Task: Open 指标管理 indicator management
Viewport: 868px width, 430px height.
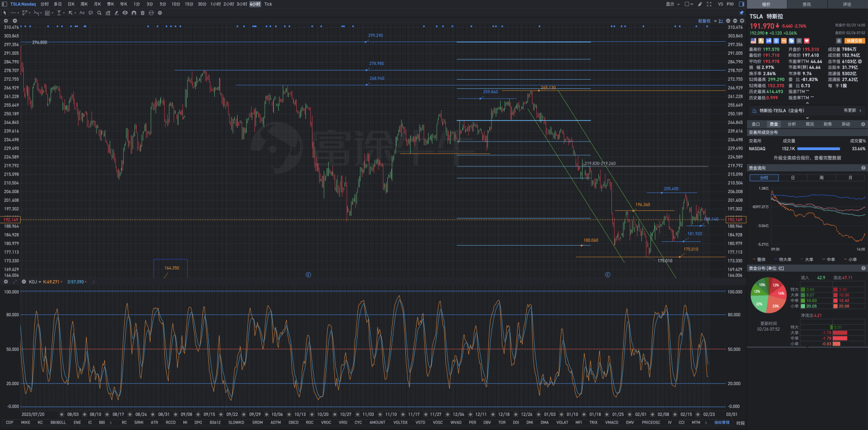Action: pos(722,422)
